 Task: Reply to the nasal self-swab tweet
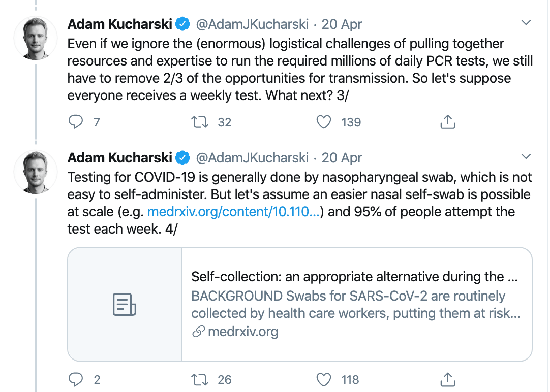[x=76, y=379]
